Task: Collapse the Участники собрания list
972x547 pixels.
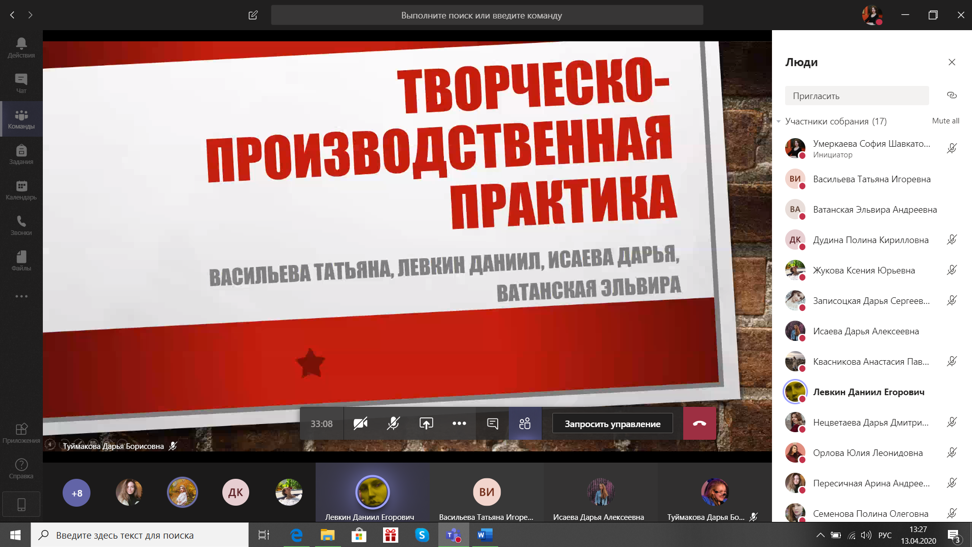Action: click(x=779, y=122)
